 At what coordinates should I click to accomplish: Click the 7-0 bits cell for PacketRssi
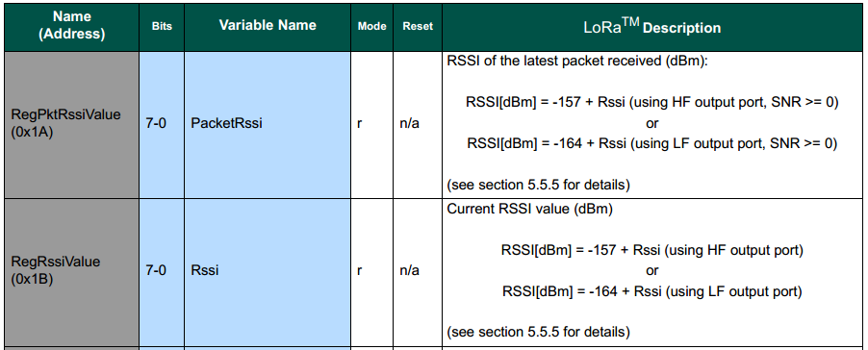162,124
